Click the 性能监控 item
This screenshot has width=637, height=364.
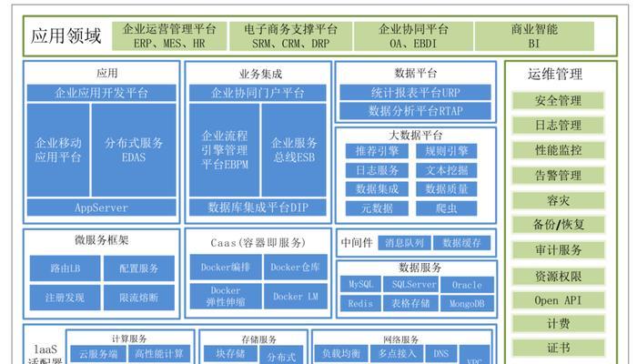click(558, 150)
